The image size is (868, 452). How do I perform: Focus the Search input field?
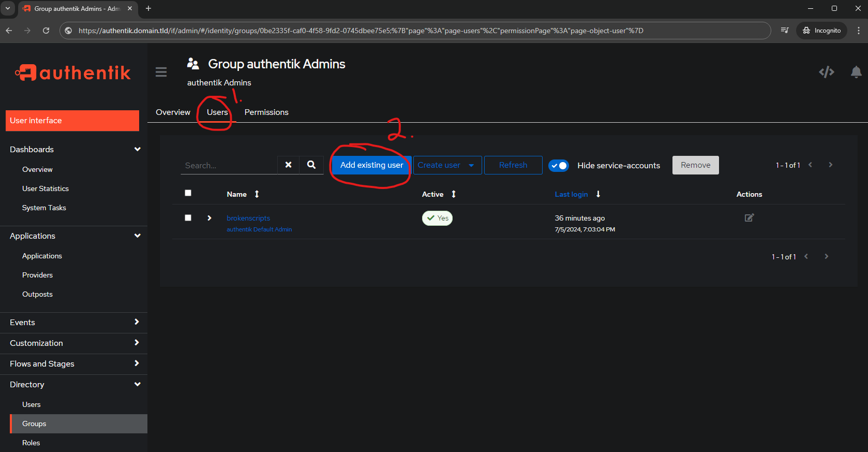(x=229, y=165)
